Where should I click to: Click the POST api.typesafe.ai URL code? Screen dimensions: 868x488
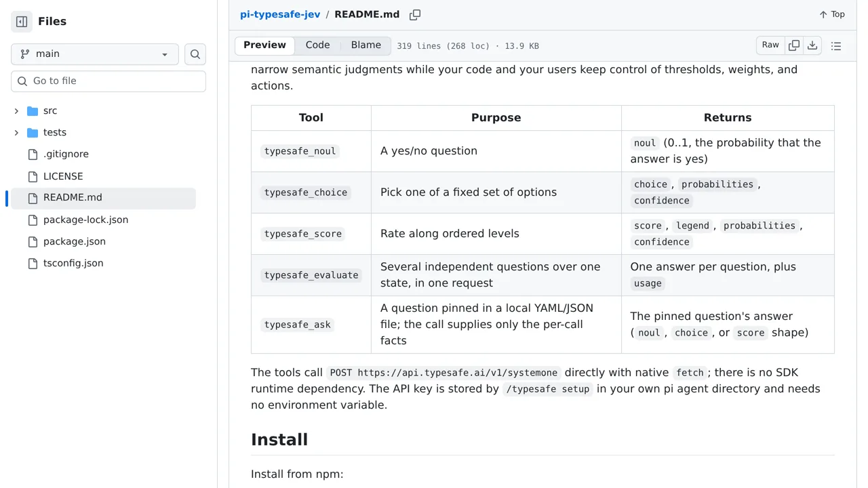pos(443,373)
